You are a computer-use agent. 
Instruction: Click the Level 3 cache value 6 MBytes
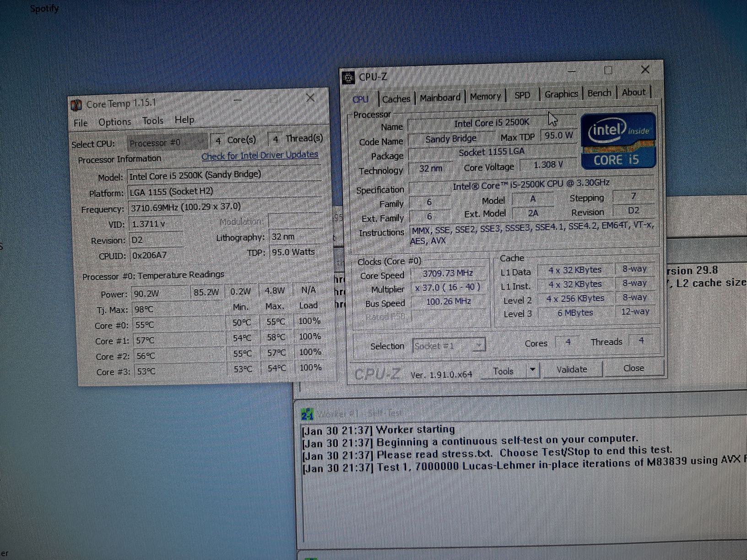tap(575, 313)
